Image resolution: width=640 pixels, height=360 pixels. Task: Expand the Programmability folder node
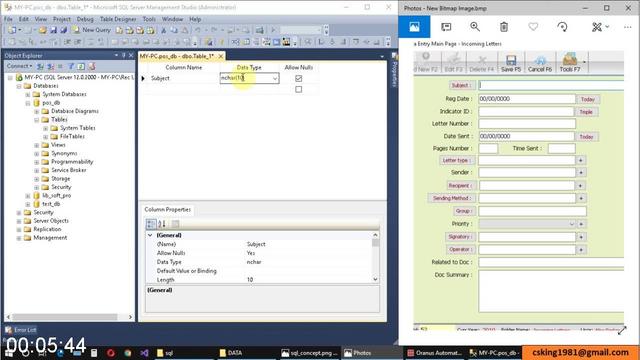(x=37, y=162)
